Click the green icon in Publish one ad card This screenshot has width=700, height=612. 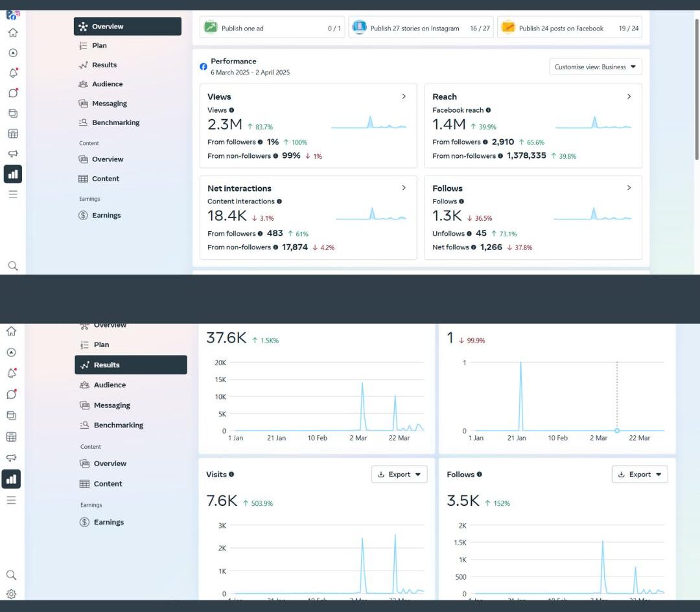coord(211,28)
